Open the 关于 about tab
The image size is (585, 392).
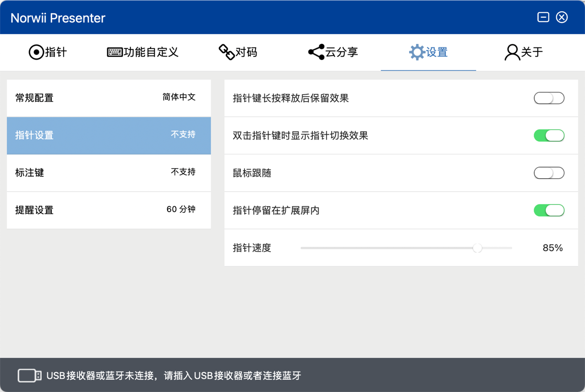(523, 52)
